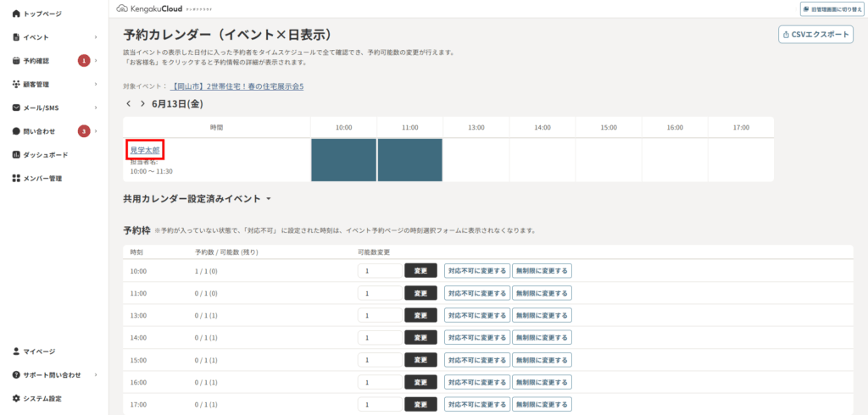
Task: Click 変更 button in the 14:00 row
Action: coord(420,338)
